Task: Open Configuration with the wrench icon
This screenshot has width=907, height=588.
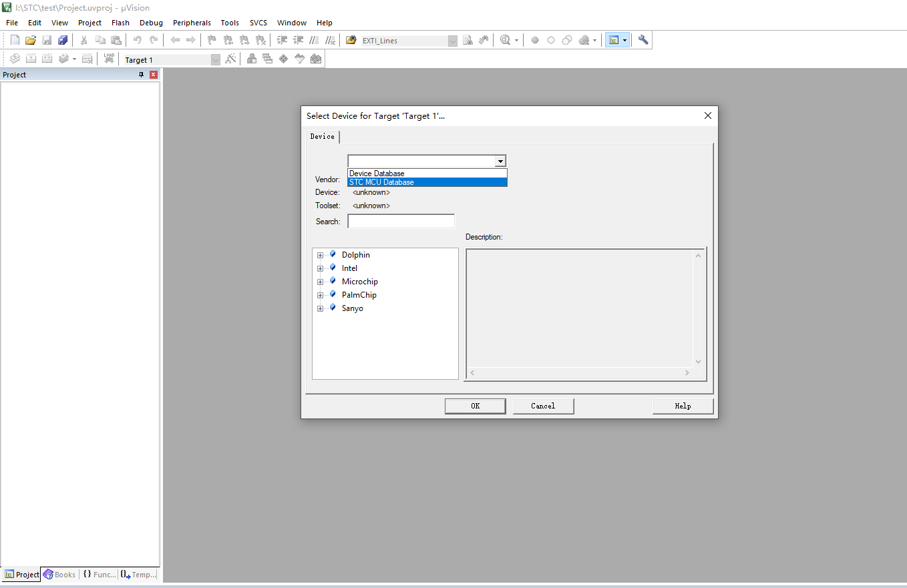Action: pos(643,40)
